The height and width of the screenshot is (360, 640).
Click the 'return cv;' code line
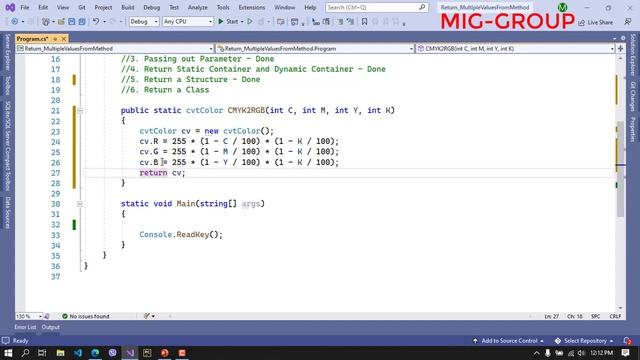pyautogui.click(x=162, y=173)
